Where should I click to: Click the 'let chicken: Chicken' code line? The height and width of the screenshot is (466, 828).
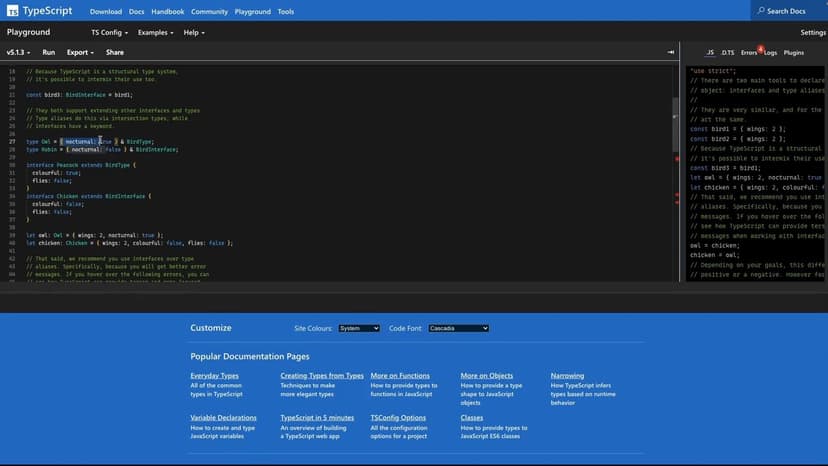pyautogui.click(x=129, y=243)
